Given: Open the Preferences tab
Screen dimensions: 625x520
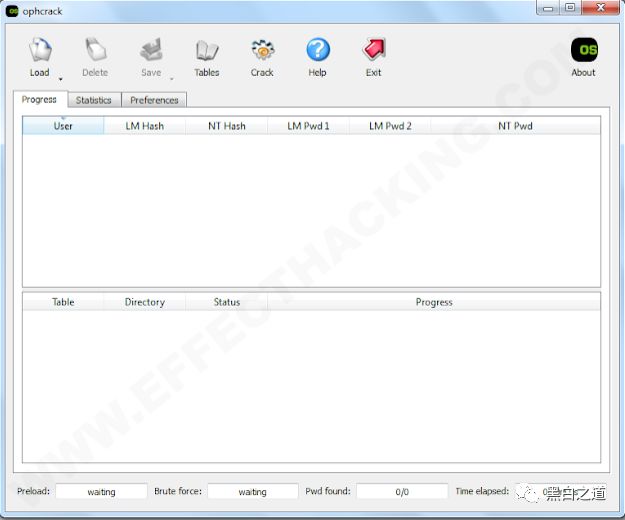Looking at the screenshot, I should tap(154, 100).
